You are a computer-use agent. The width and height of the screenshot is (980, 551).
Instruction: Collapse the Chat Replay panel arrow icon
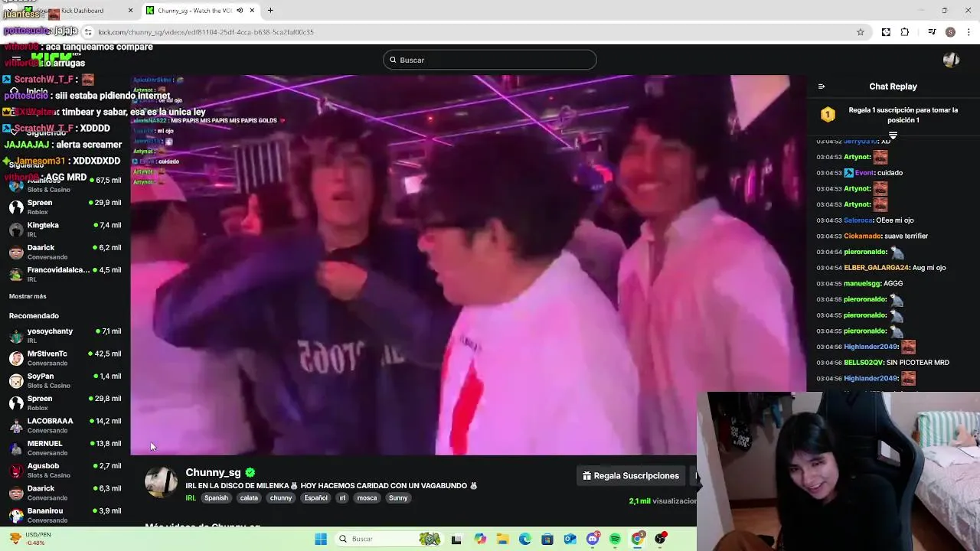click(x=822, y=86)
